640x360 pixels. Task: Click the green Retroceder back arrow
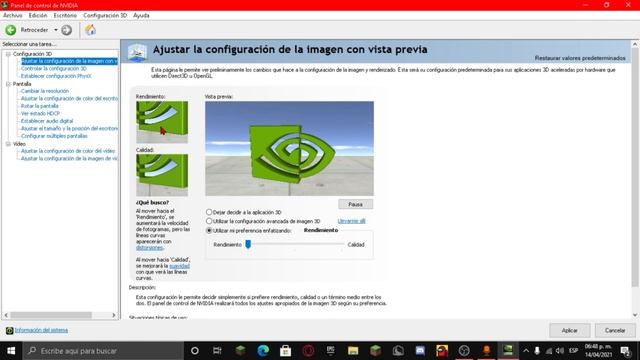tap(11, 30)
